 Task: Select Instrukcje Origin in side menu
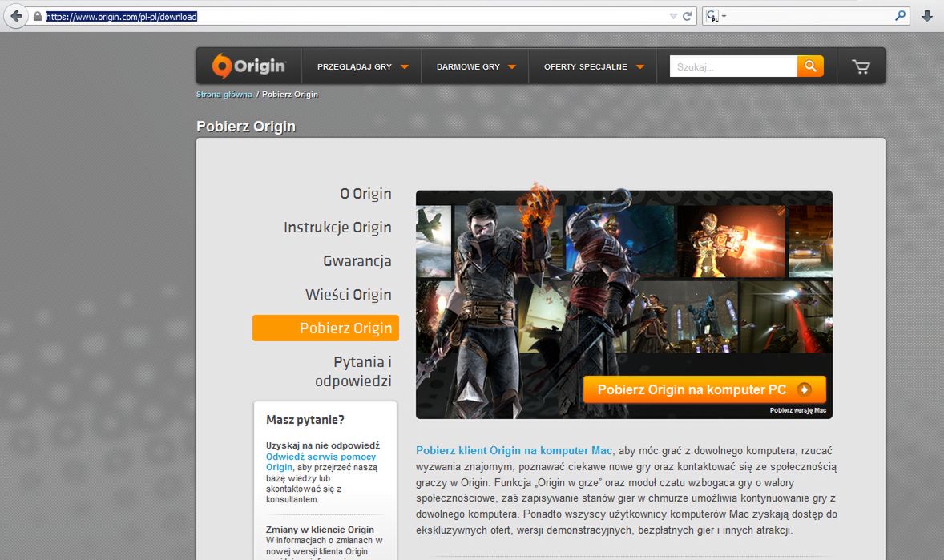337,228
